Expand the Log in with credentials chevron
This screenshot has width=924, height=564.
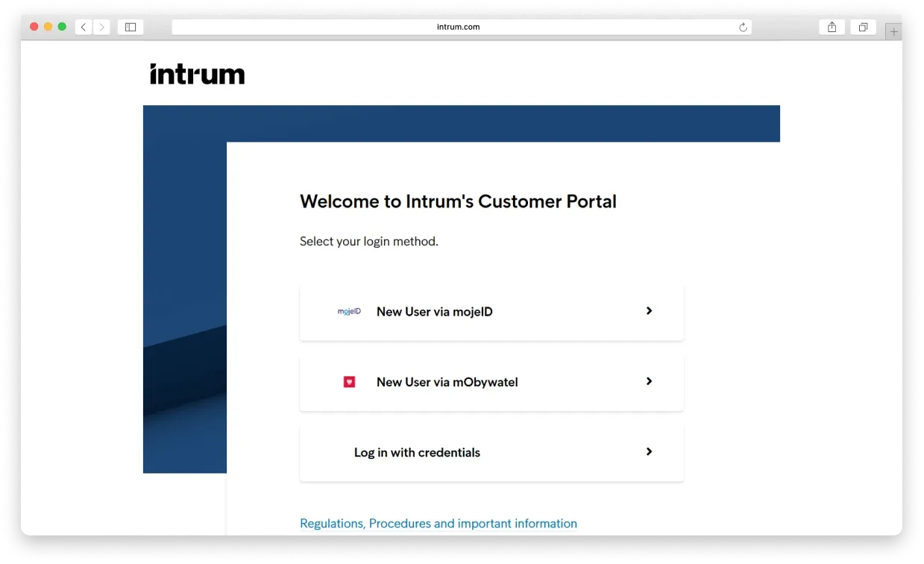click(x=648, y=451)
